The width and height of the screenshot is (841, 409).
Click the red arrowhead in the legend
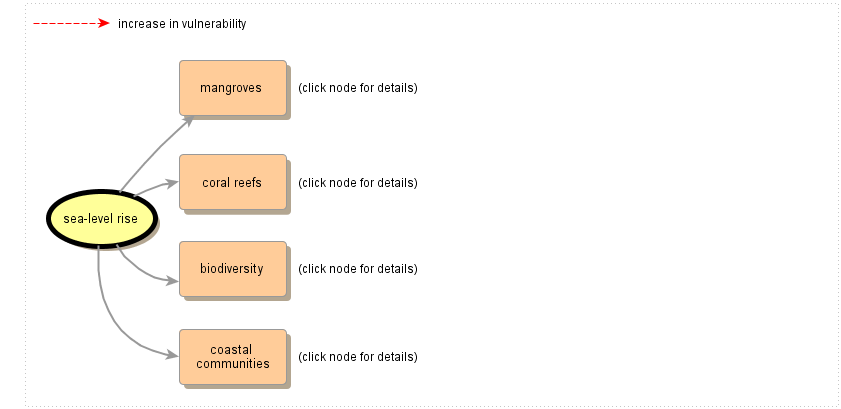103,24
